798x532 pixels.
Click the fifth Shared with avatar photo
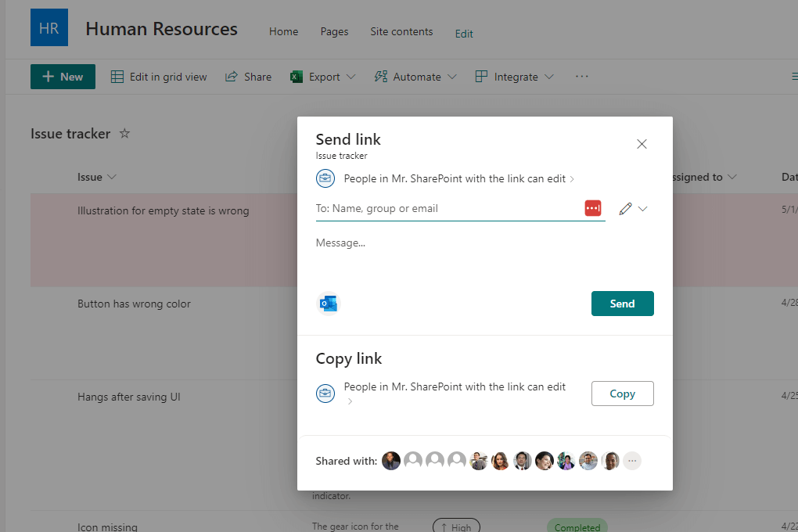478,461
